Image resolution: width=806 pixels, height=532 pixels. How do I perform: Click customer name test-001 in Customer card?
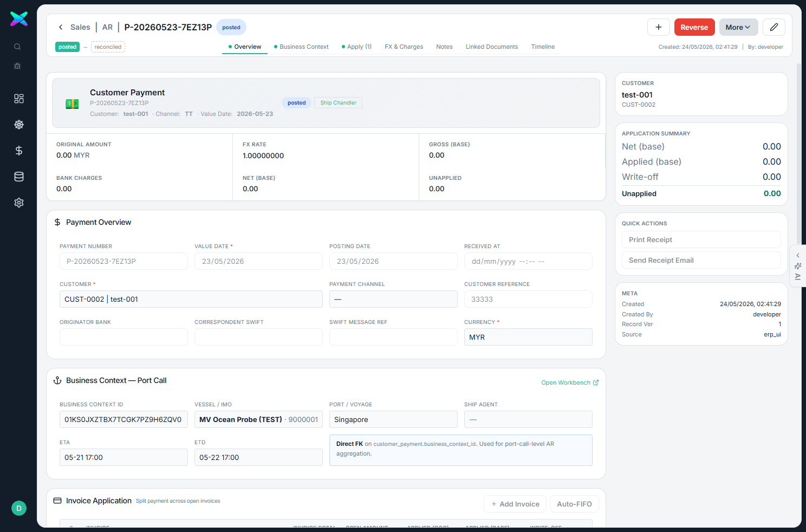click(x=637, y=95)
